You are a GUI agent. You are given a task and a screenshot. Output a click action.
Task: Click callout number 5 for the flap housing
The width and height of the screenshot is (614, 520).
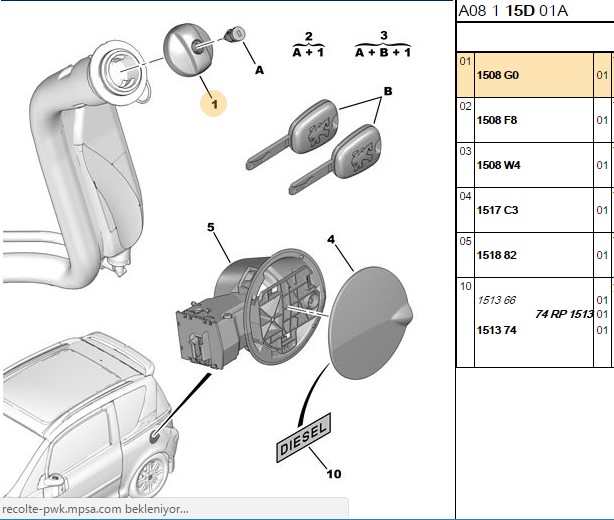coord(211,227)
